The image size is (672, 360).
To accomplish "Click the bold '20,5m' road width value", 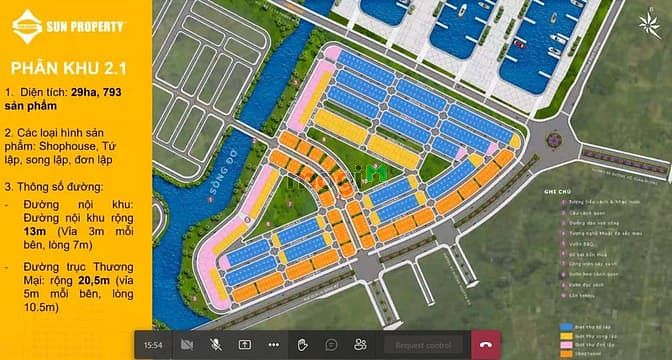I will (x=94, y=281).
